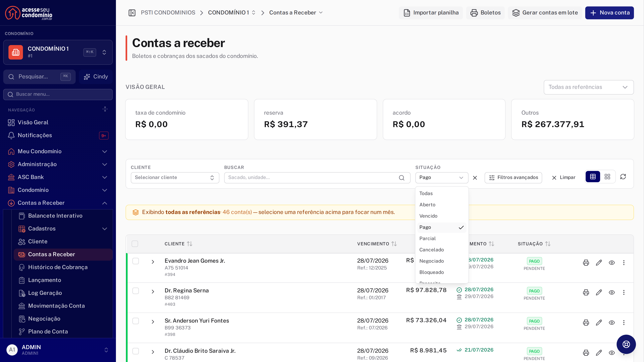Check the Sr. Anderson Yuri Fontes row
The height and width of the screenshot is (362, 644).
click(x=135, y=321)
